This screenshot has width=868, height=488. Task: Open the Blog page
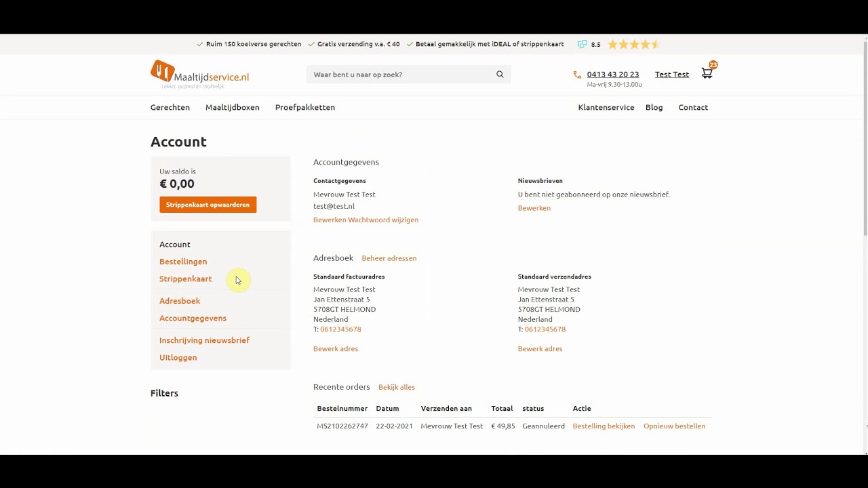coord(654,107)
